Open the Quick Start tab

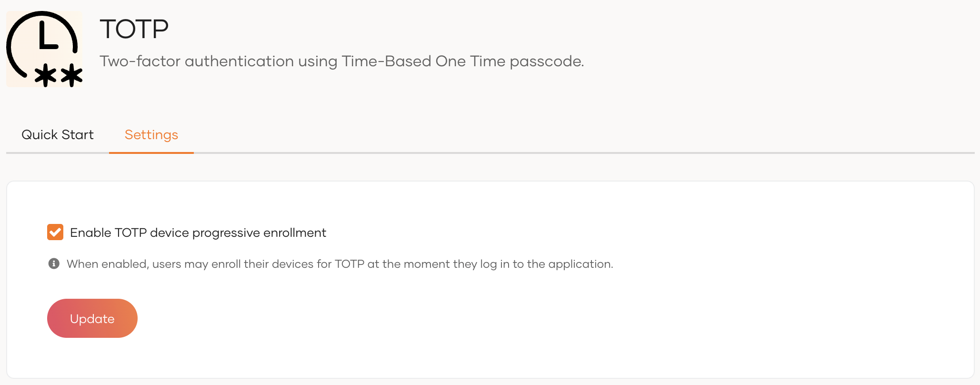pos(58,135)
